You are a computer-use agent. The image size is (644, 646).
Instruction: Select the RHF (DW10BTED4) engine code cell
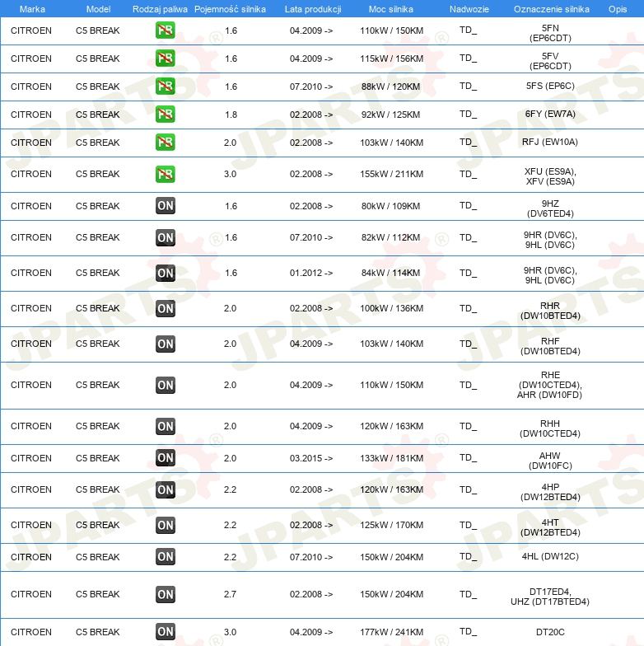pos(550,346)
